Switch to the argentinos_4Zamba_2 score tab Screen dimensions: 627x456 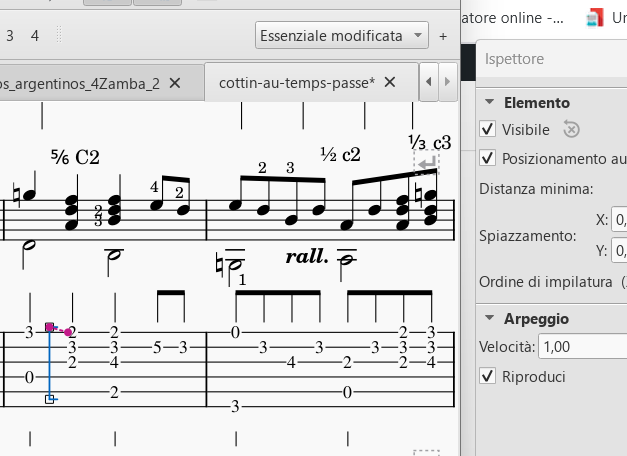[x=80, y=84]
